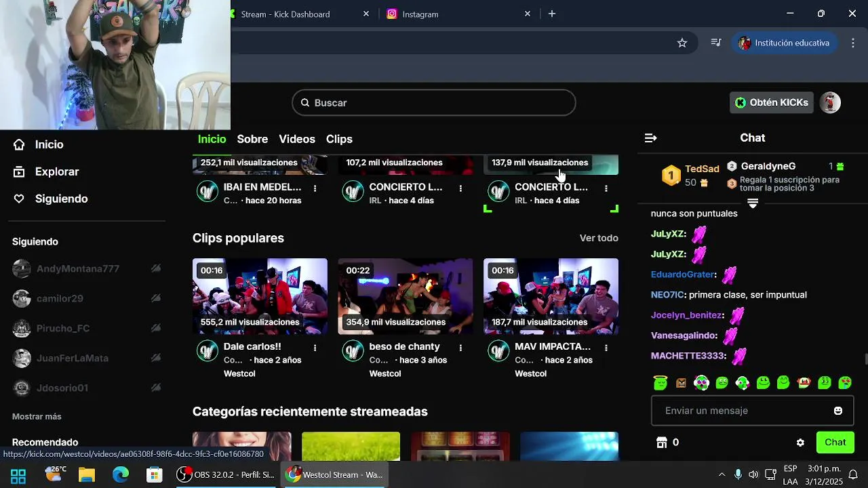Open options for Dale carlos!! clip
Screen dimensions: 868x488
315,347
